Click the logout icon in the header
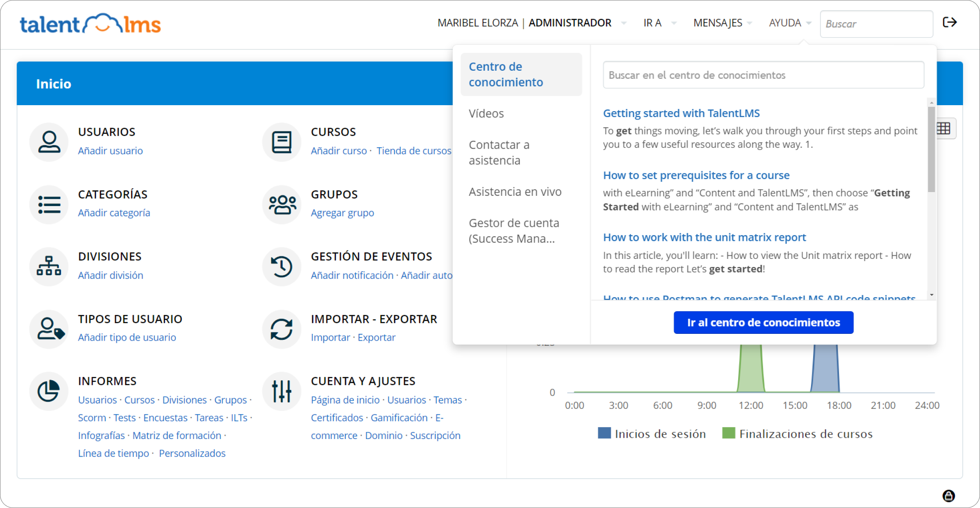 click(x=950, y=22)
